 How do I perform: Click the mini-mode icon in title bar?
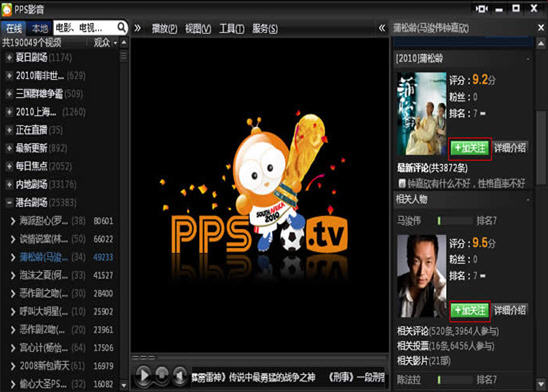click(x=482, y=9)
